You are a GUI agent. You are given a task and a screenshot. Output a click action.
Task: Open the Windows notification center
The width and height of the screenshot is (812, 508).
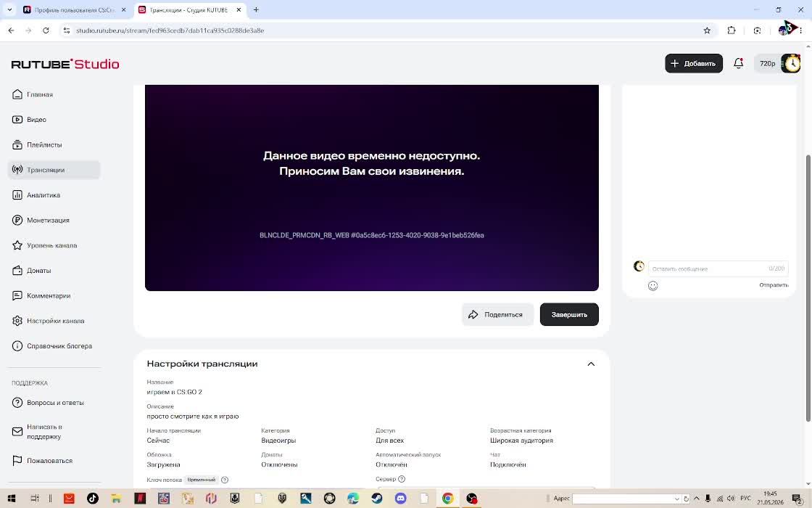pyautogui.click(x=798, y=499)
